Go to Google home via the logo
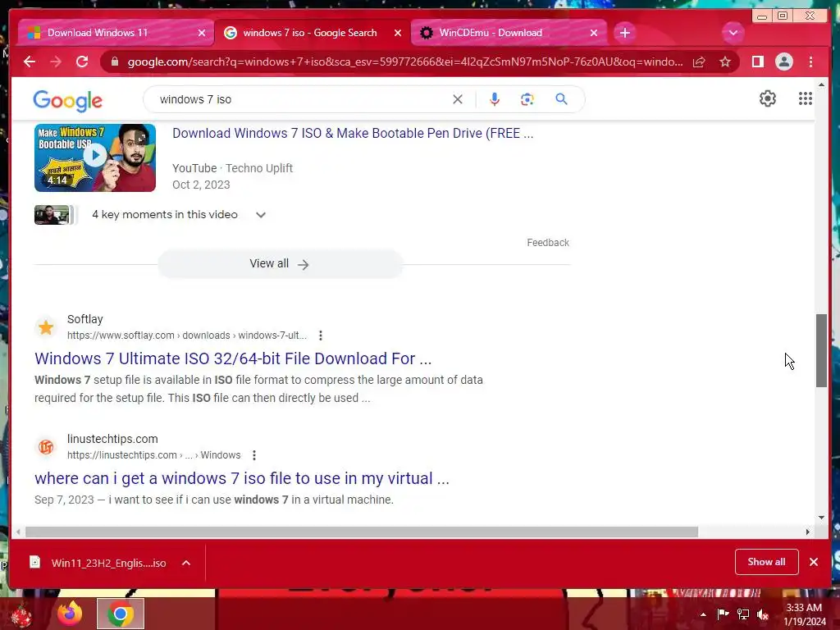The height and width of the screenshot is (630, 840). click(x=67, y=101)
